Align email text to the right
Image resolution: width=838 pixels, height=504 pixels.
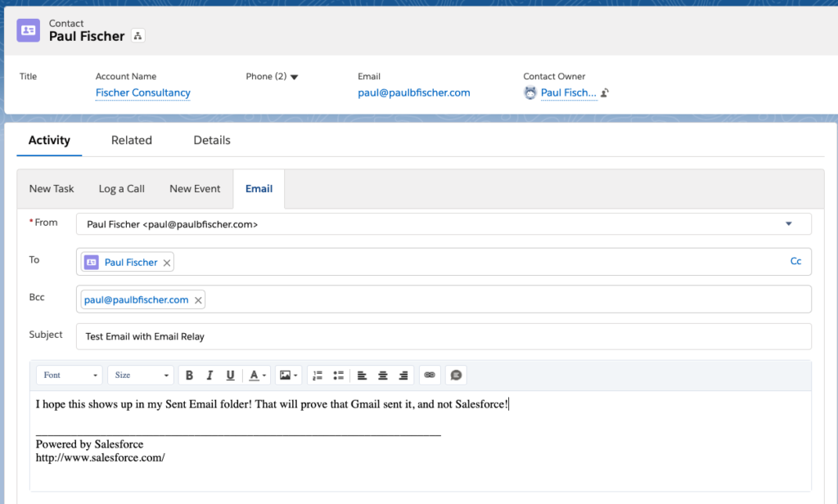coord(403,375)
